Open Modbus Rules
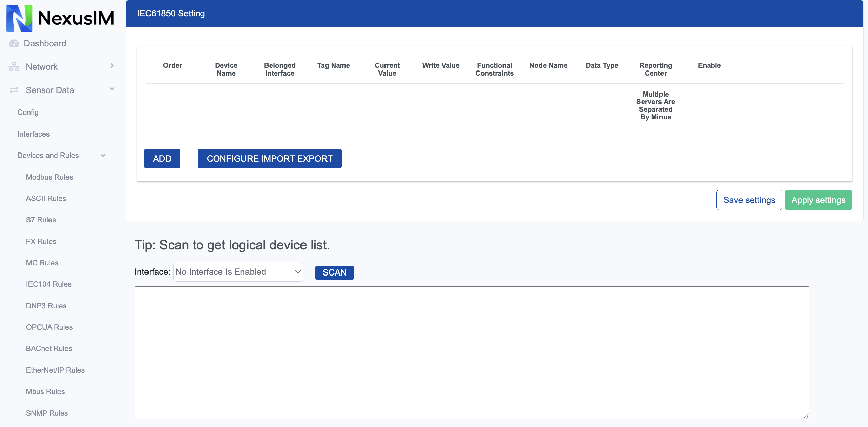The height and width of the screenshot is (427, 868). pyautogui.click(x=50, y=177)
